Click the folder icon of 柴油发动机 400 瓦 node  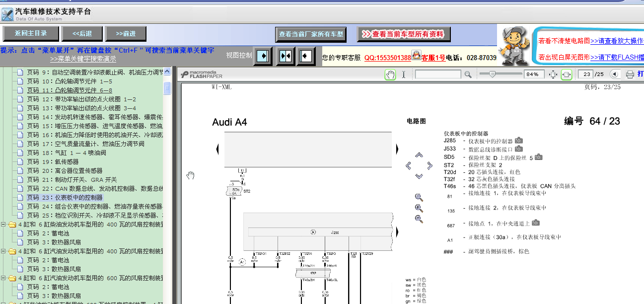(12, 225)
